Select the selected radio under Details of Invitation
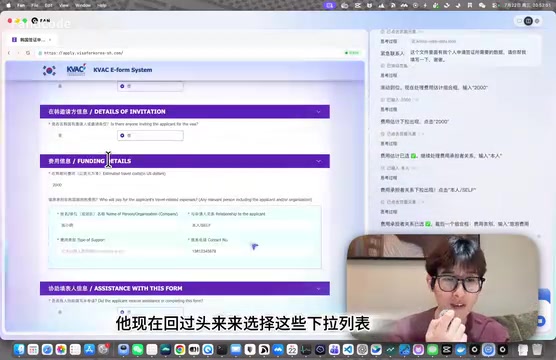 tap(122, 135)
